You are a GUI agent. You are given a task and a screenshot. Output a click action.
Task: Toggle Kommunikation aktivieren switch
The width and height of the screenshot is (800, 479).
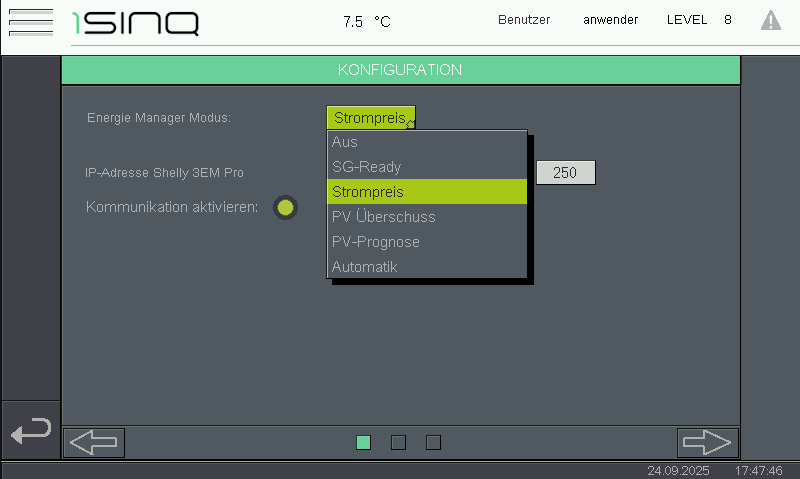click(286, 207)
